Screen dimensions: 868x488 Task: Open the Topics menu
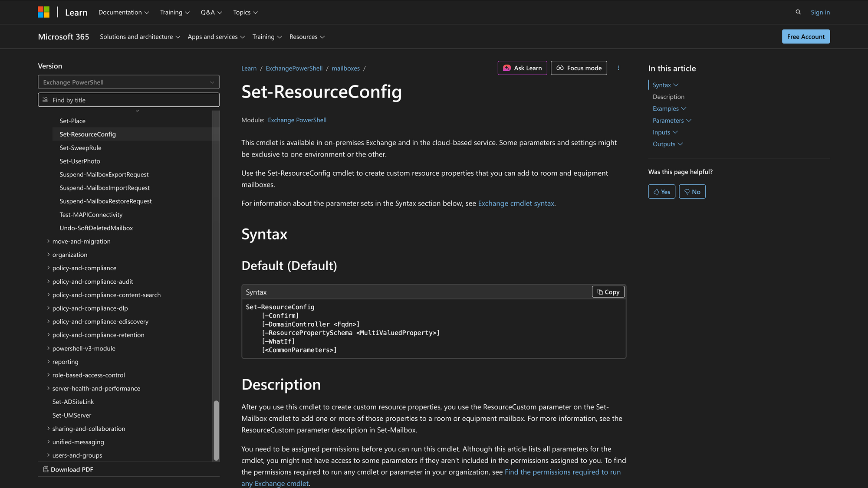tap(245, 12)
